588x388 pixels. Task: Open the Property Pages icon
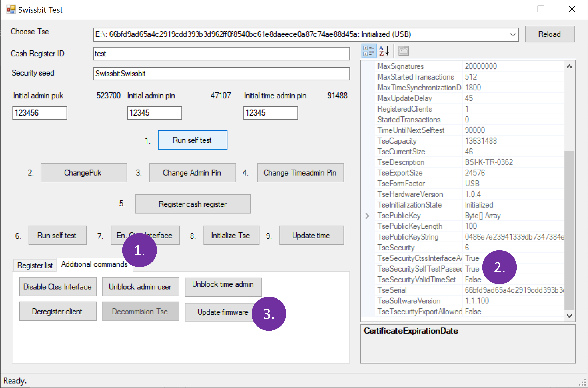pyautogui.click(x=403, y=51)
